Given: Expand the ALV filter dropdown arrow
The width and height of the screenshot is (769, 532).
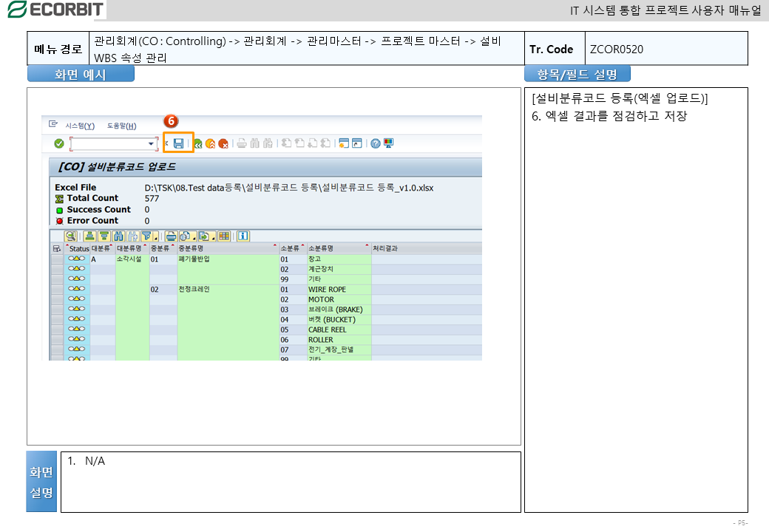Looking at the screenshot, I should [x=157, y=237].
